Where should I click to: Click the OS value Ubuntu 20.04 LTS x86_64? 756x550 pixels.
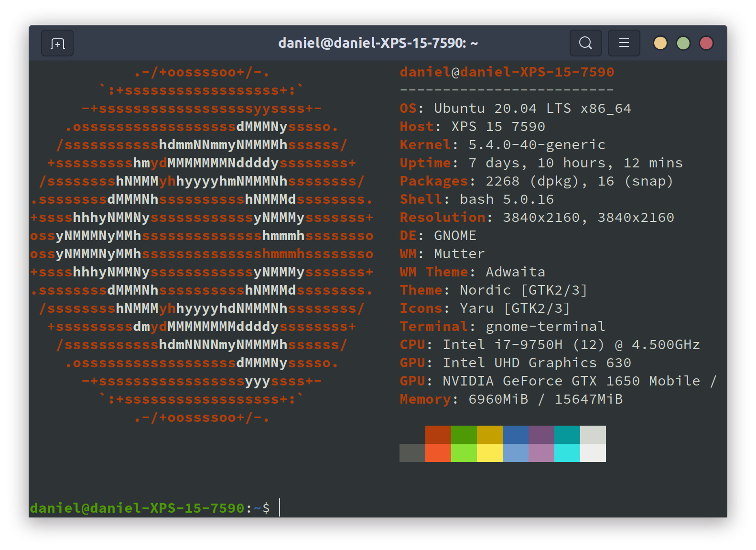coord(532,109)
